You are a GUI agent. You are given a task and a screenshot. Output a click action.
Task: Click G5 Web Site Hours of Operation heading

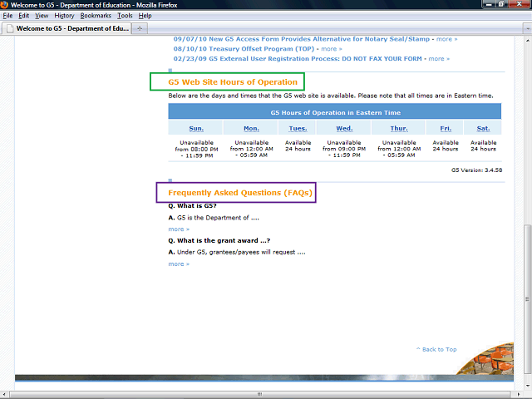coord(233,82)
